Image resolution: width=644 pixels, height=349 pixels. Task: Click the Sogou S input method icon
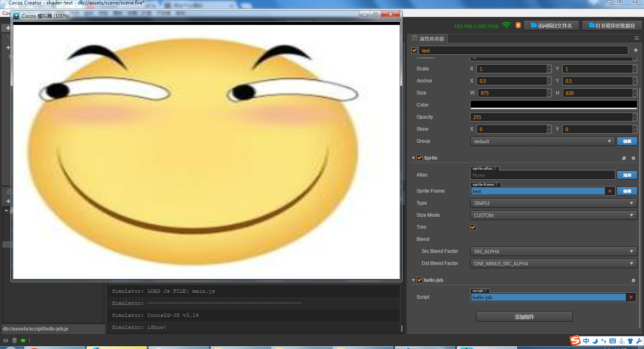(x=575, y=341)
